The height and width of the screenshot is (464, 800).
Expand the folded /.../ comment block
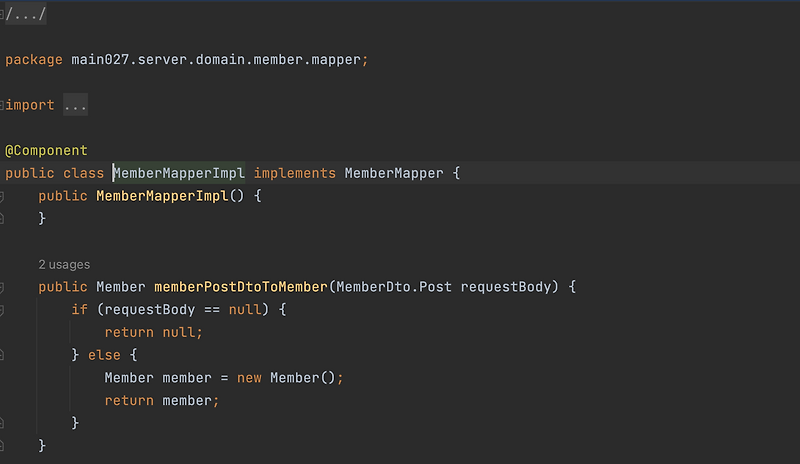point(26,14)
